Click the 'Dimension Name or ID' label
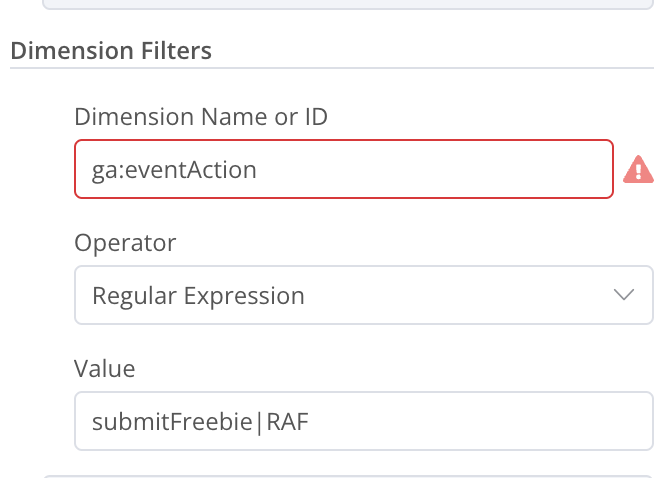This screenshot has width=672, height=478. [x=201, y=117]
